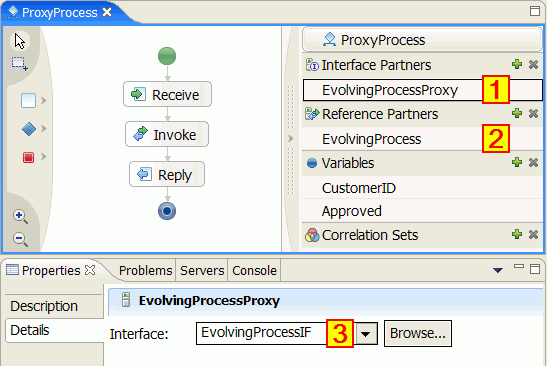Select EvolvingProcessProxy interface partner
This screenshot has width=547, height=366.
[423, 90]
